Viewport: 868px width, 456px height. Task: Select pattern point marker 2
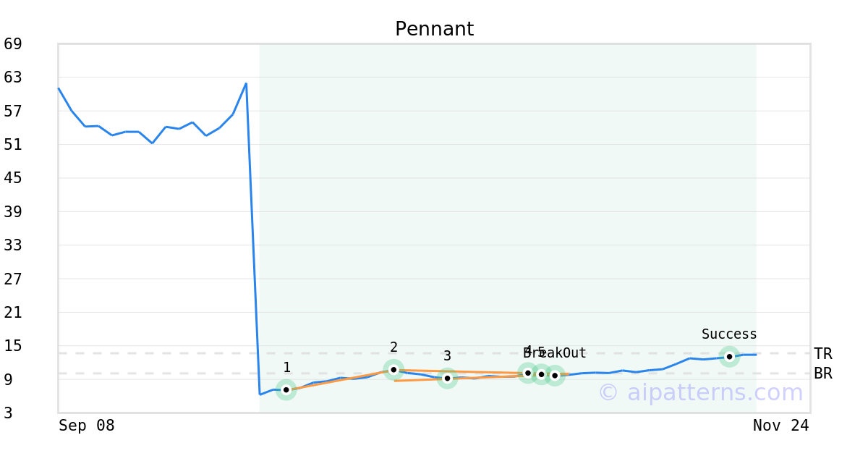[393, 370]
